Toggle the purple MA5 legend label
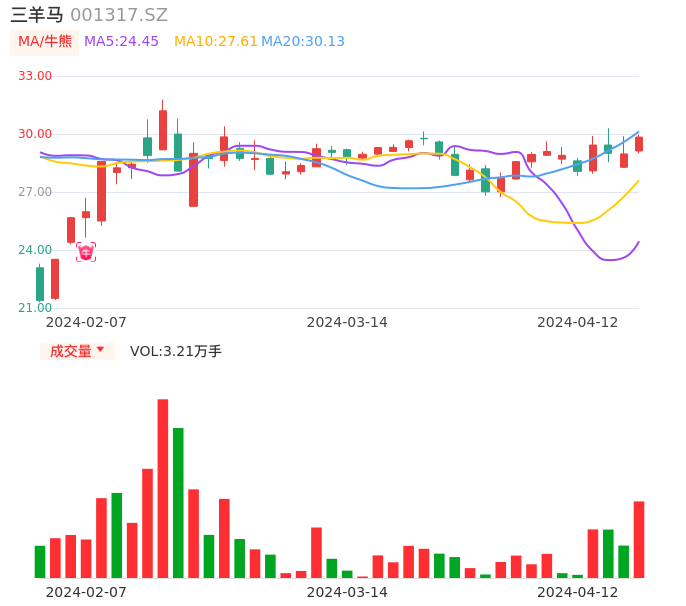 [121, 42]
